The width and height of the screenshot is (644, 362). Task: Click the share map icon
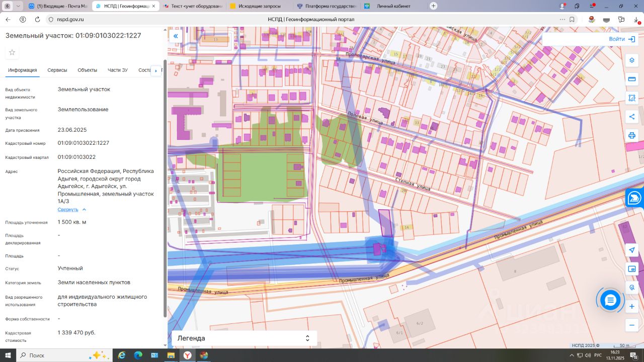(x=632, y=117)
